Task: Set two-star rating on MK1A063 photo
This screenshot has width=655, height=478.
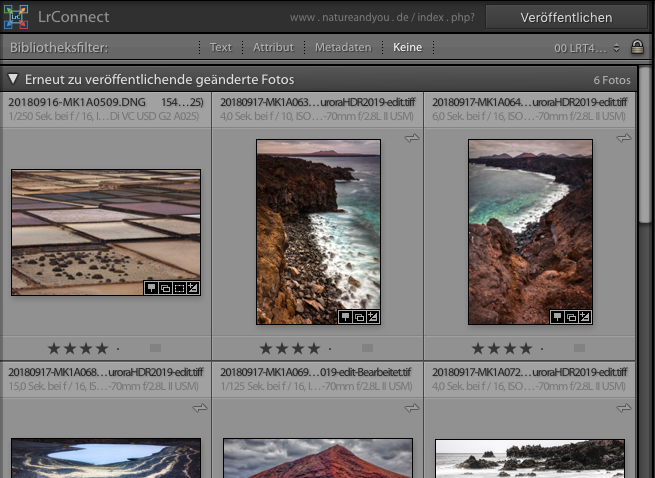Action: pyautogui.click(x=282, y=348)
